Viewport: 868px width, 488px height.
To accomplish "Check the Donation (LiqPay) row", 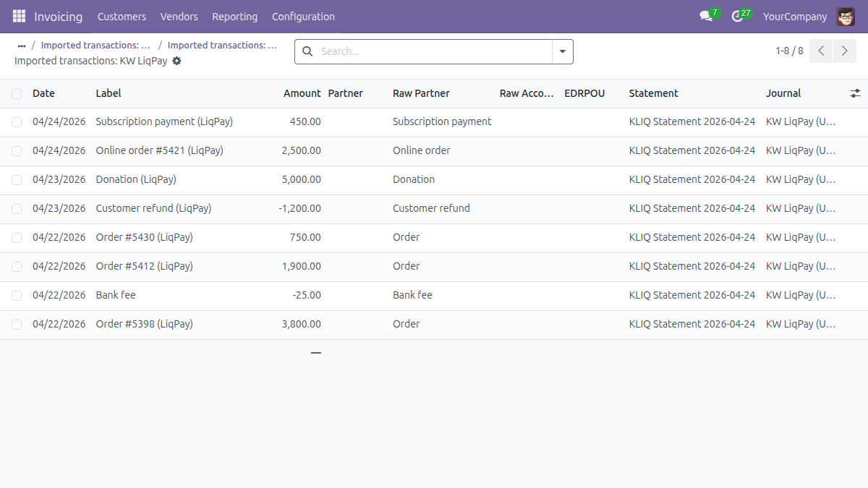I will [x=17, y=180].
